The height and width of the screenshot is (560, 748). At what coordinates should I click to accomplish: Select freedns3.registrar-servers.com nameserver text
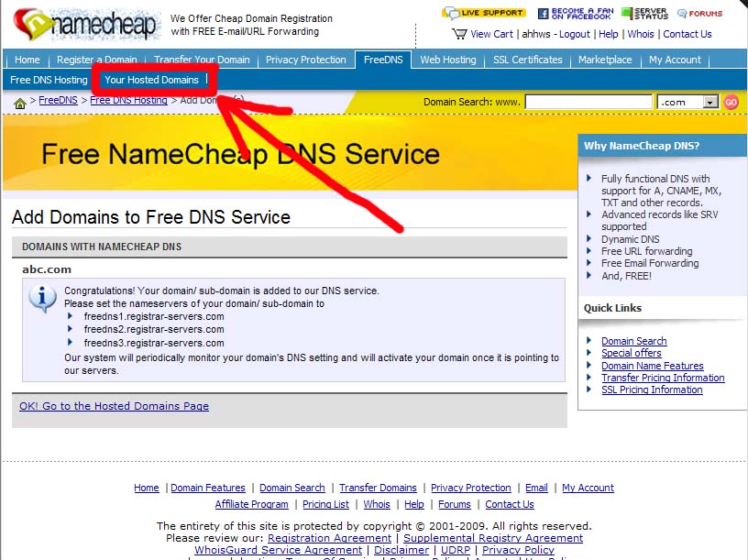[x=154, y=343]
